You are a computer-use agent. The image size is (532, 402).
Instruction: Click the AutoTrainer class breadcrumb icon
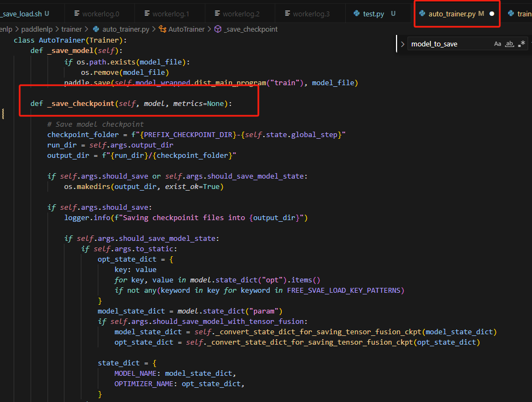[163, 29]
